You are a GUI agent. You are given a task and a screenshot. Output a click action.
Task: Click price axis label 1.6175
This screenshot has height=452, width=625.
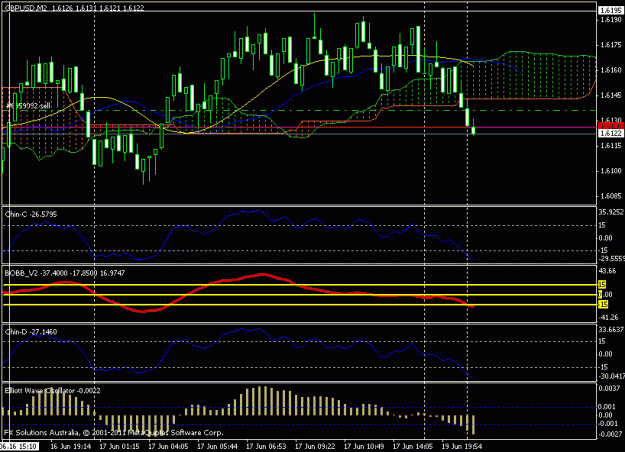611,45
